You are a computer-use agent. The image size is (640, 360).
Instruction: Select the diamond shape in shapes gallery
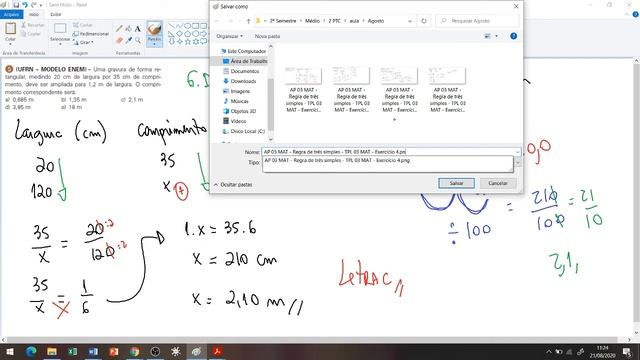click(180, 33)
